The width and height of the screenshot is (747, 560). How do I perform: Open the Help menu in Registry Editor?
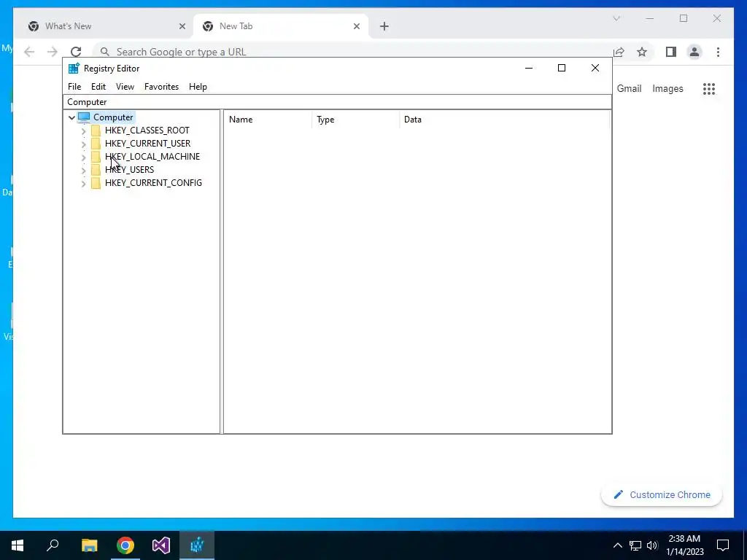tap(198, 87)
